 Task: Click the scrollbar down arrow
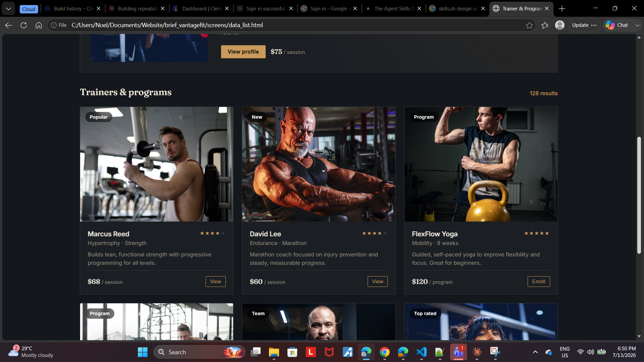pyautogui.click(x=639, y=336)
